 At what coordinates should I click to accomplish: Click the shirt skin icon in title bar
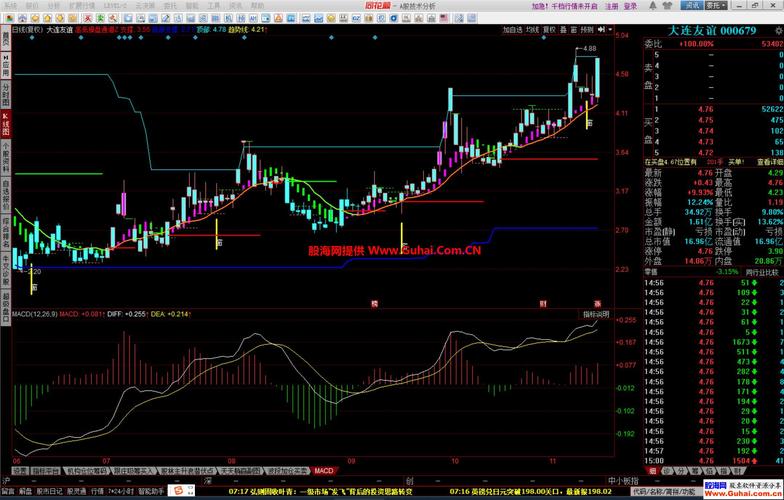click(x=667, y=6)
